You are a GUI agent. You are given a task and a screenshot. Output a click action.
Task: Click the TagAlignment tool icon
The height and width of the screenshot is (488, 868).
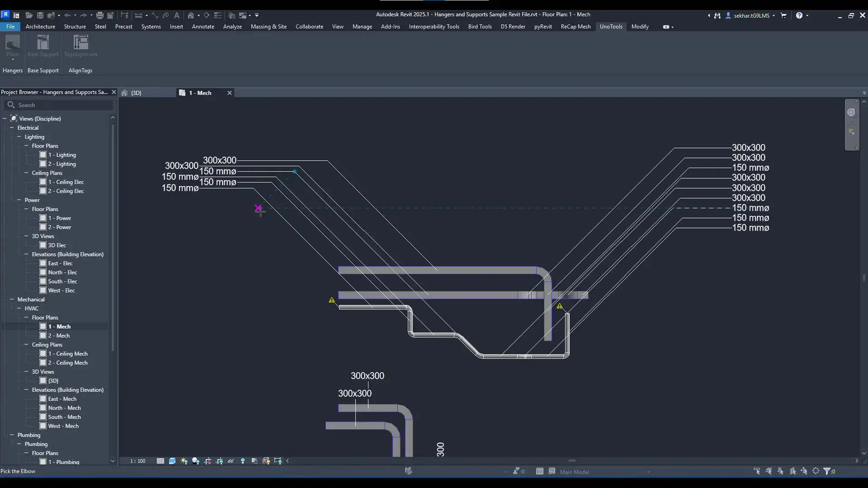coord(80,43)
